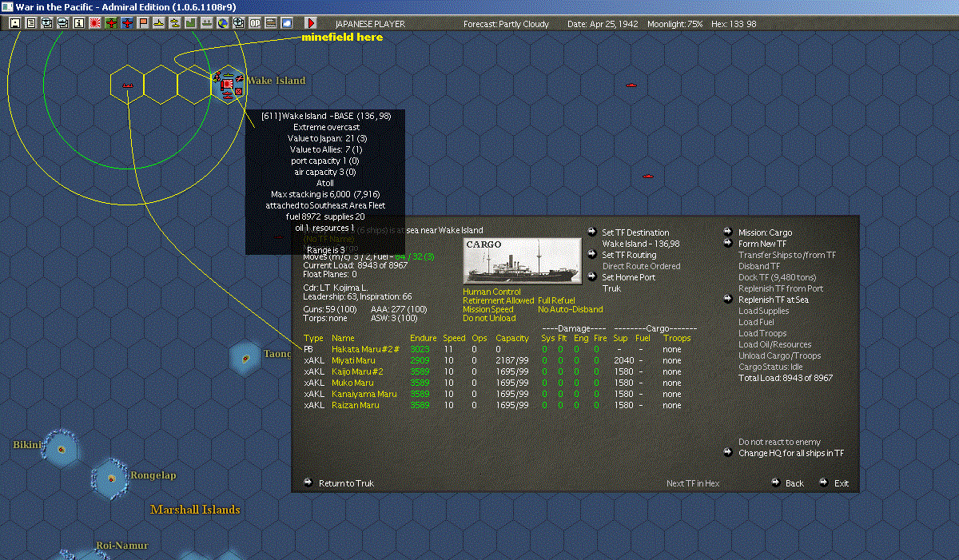Image resolution: width=959 pixels, height=560 pixels.
Task: Click the fourth toolbar icon with screens
Action: pos(63,23)
